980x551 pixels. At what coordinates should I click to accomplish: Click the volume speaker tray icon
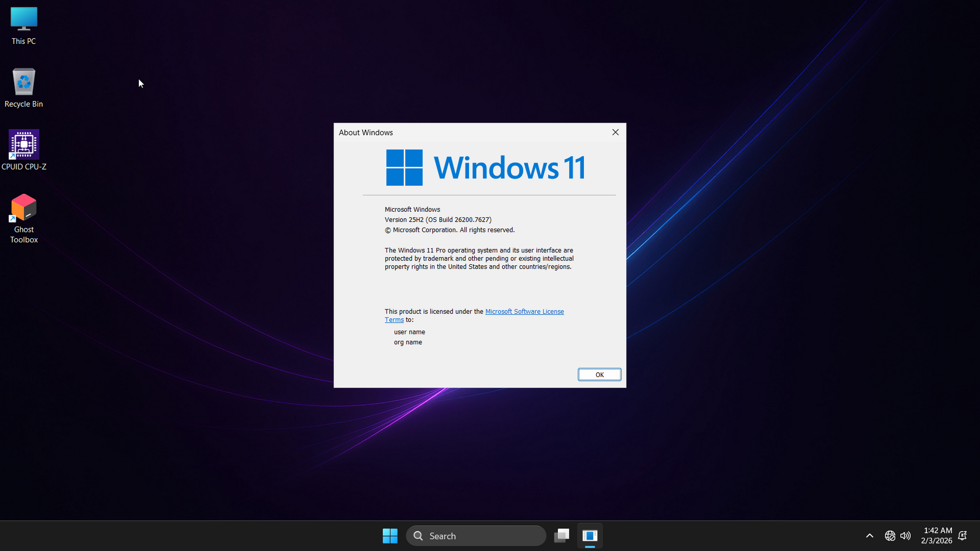[905, 536]
